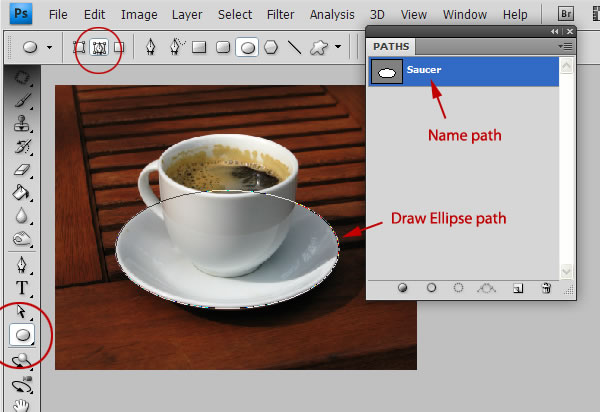This screenshot has height=412, width=600.
Task: Select the Hand tool
Action: (21, 405)
